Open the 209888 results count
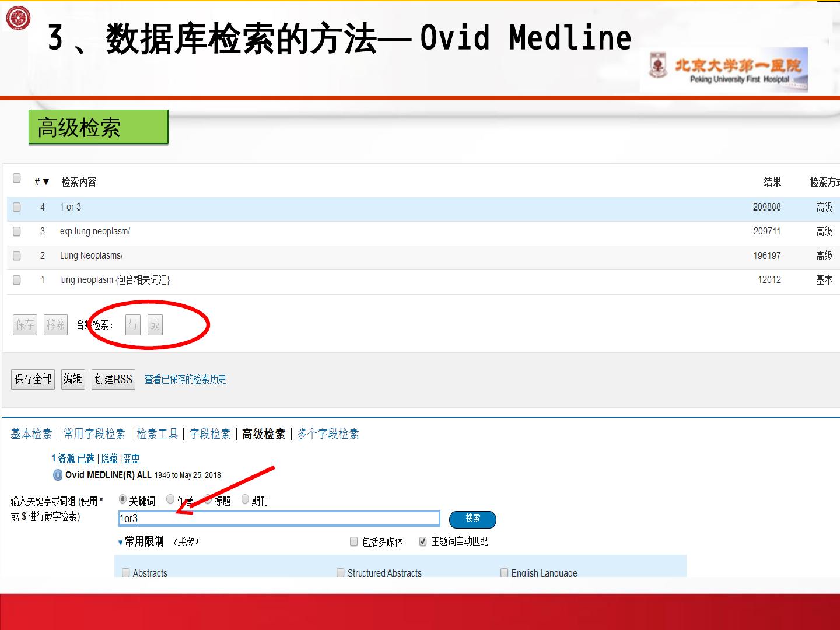Image resolution: width=840 pixels, height=630 pixels. coord(766,207)
